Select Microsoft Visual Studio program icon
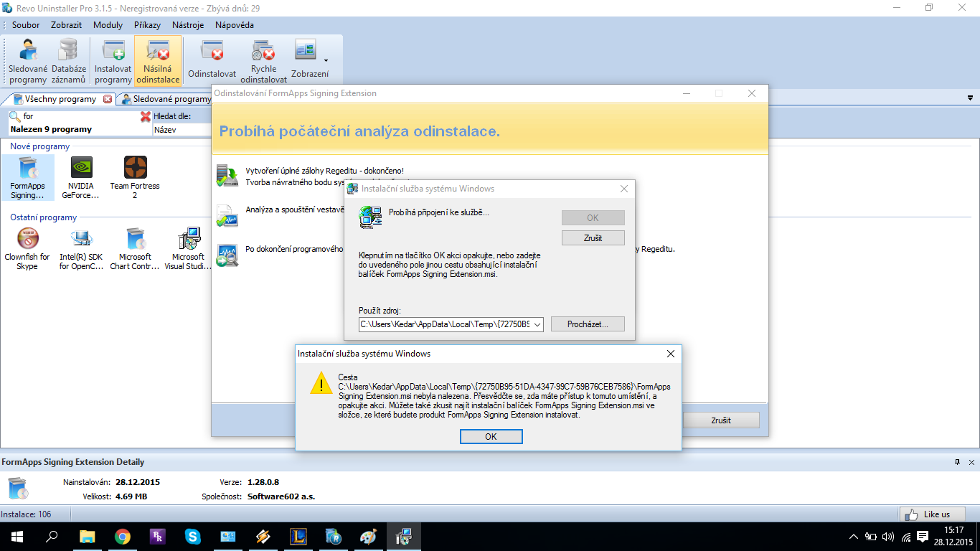The image size is (980, 551). point(189,249)
